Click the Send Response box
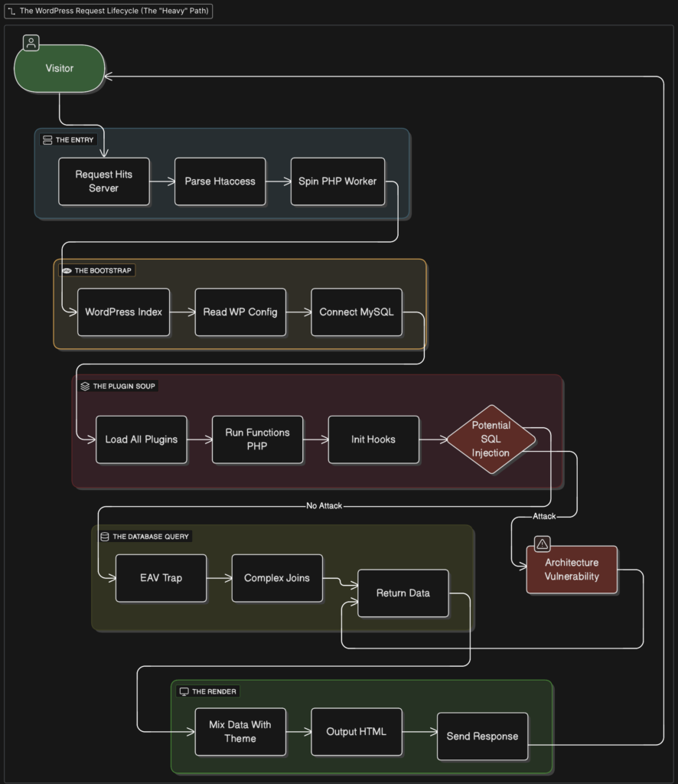This screenshot has width=678, height=784. 482,736
